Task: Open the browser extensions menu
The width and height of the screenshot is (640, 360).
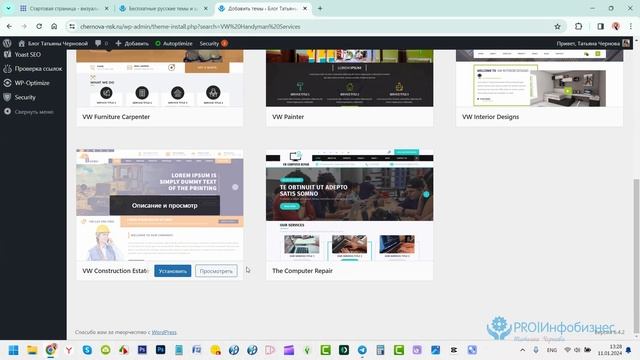Action: pos(578,27)
